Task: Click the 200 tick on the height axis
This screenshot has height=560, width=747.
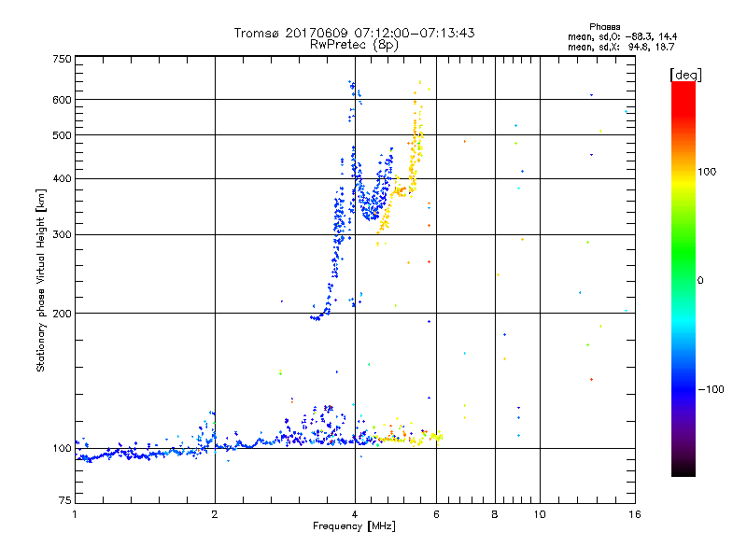Action: (62, 314)
